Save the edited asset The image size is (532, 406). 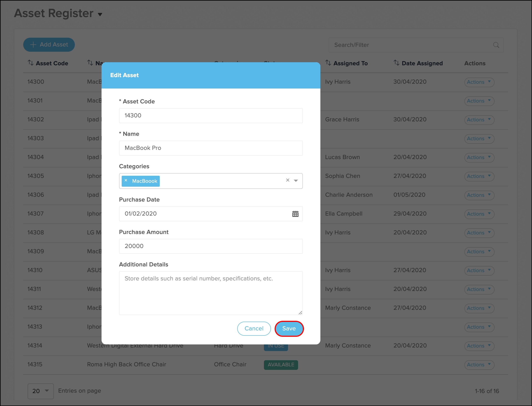click(x=289, y=329)
